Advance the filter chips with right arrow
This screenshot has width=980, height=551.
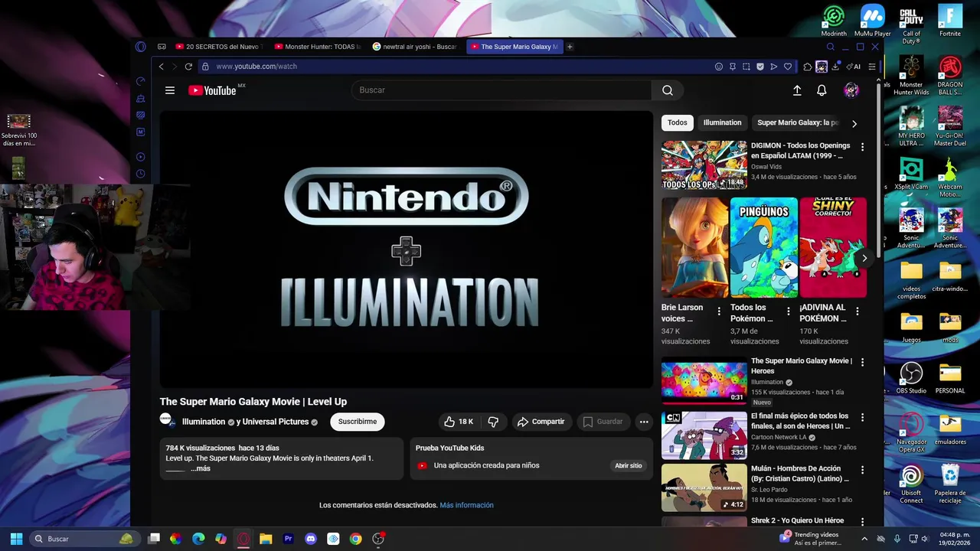(x=854, y=123)
